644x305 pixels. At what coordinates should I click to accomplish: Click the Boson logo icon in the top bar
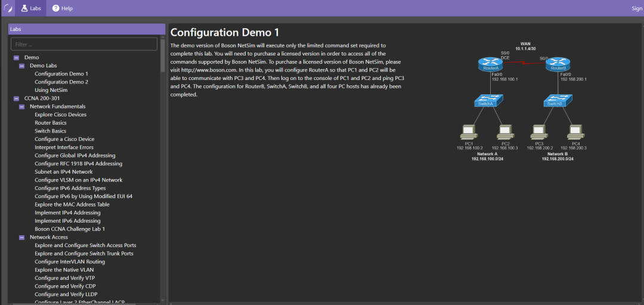[x=7, y=8]
